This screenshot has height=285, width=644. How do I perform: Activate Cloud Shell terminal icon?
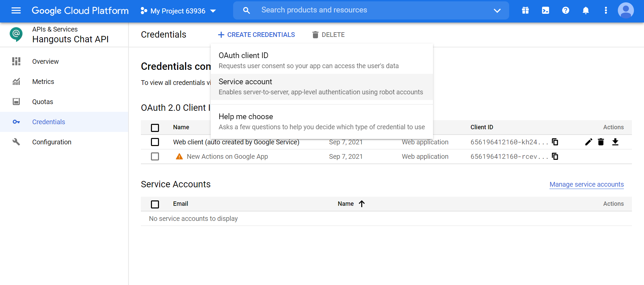tap(545, 10)
